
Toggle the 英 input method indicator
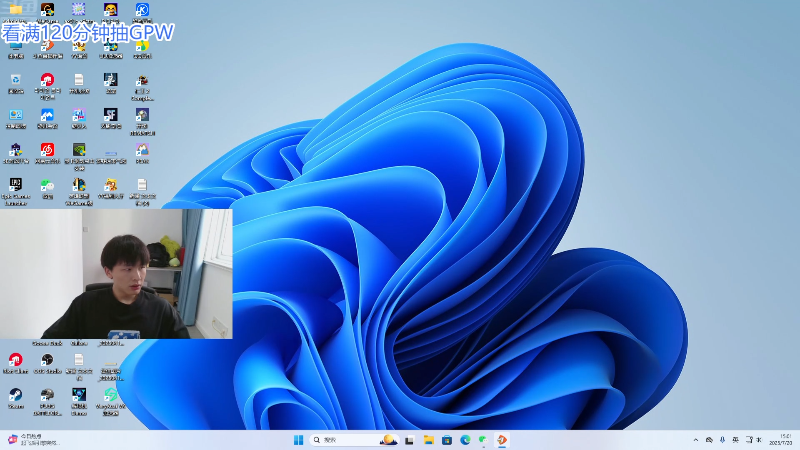click(735, 440)
